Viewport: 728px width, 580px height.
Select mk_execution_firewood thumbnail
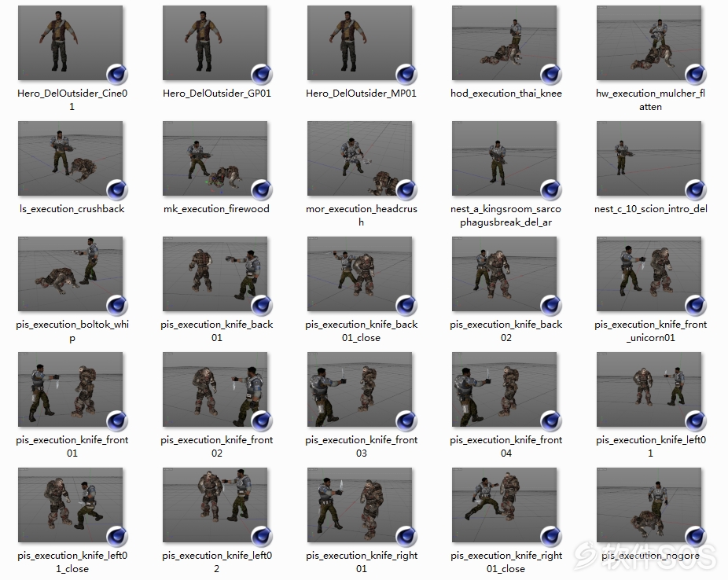click(x=215, y=158)
